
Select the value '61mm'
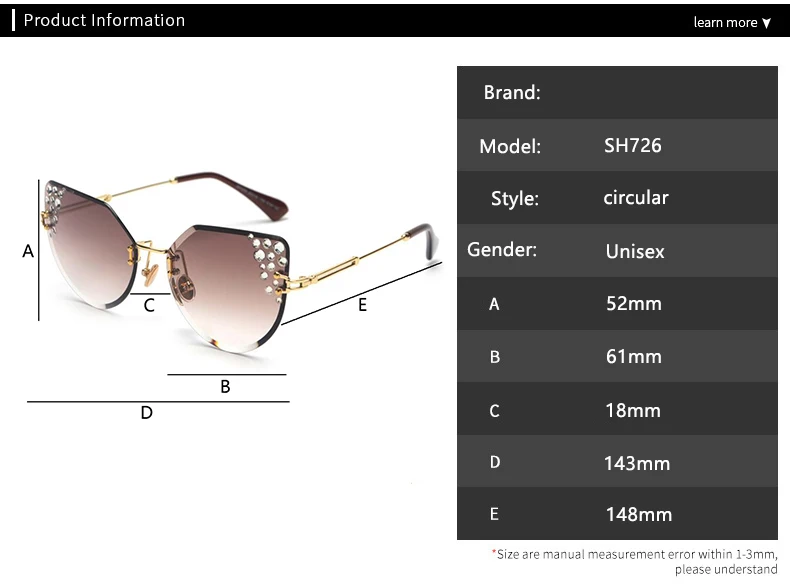[x=634, y=356]
